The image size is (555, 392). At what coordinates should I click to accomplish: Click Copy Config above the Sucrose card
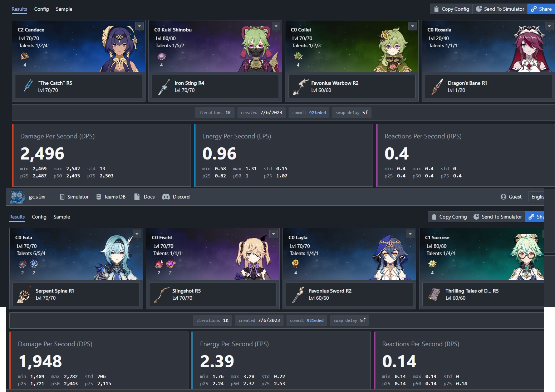click(449, 217)
